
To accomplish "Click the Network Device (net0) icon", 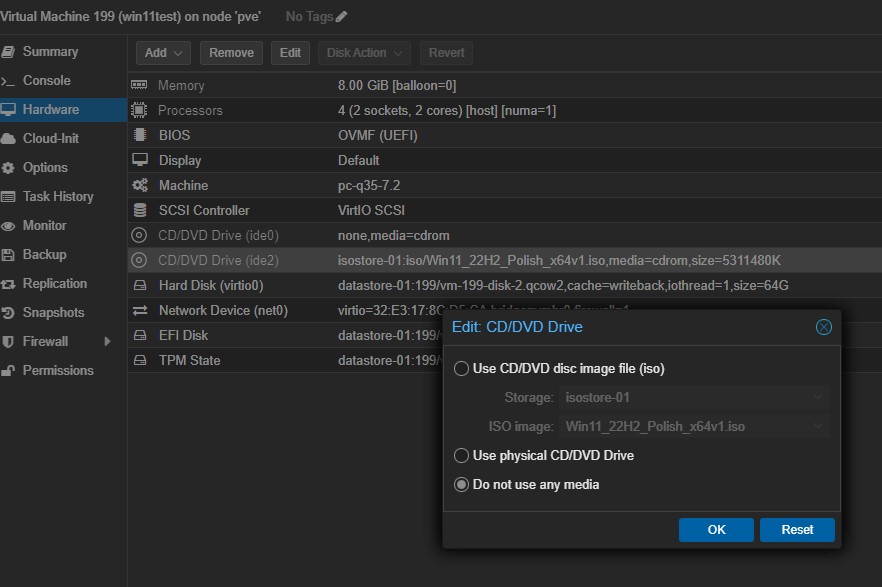I will [140, 311].
